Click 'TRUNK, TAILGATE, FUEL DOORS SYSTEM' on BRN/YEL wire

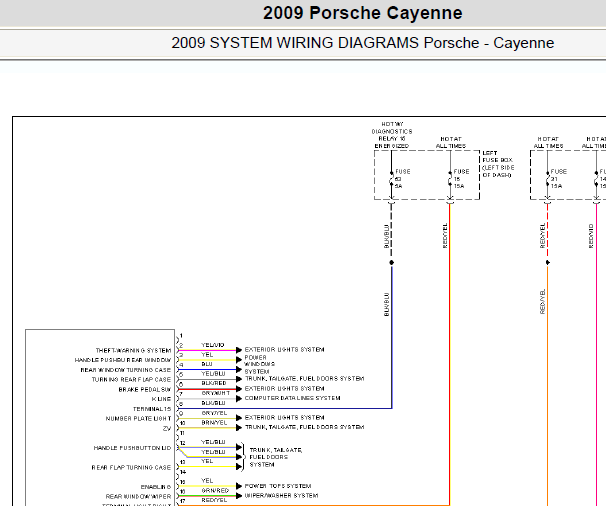click(305, 427)
